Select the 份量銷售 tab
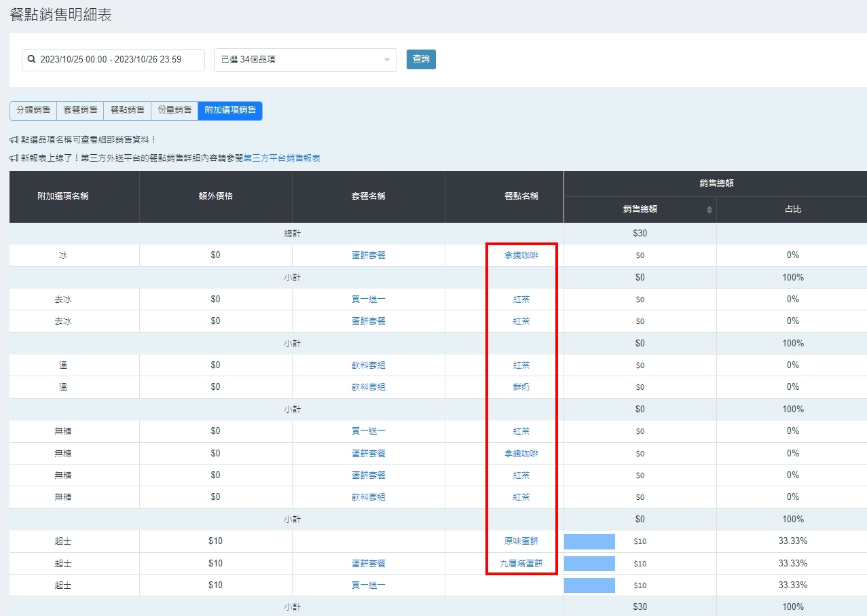867x616 pixels. coord(174,110)
